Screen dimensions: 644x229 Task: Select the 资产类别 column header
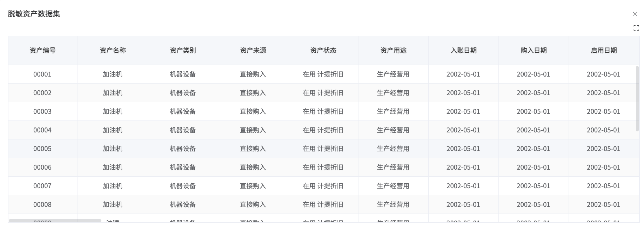183,51
